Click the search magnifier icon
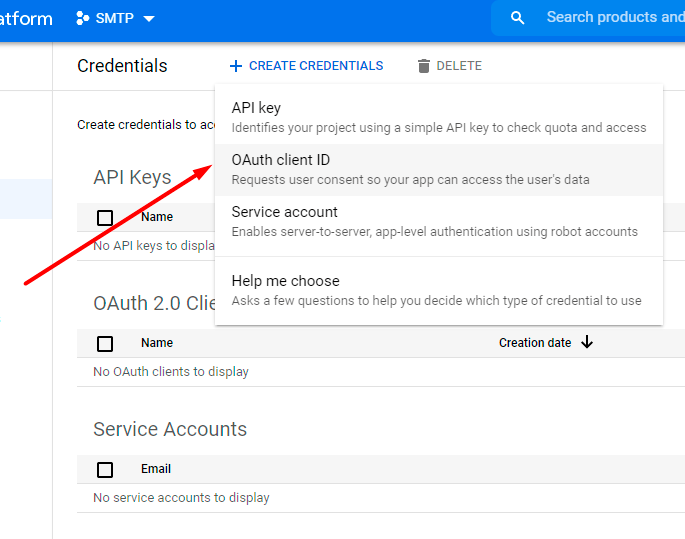Image resolution: width=685 pixels, height=539 pixels. pyautogui.click(x=517, y=18)
